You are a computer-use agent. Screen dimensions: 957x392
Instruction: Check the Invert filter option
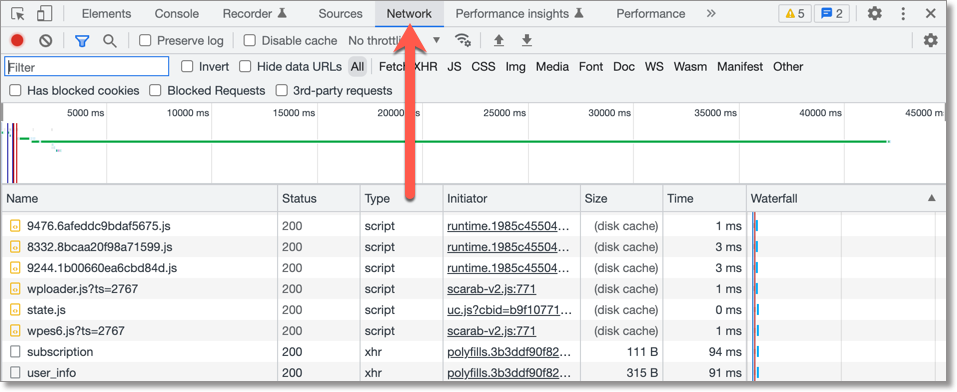pos(187,67)
